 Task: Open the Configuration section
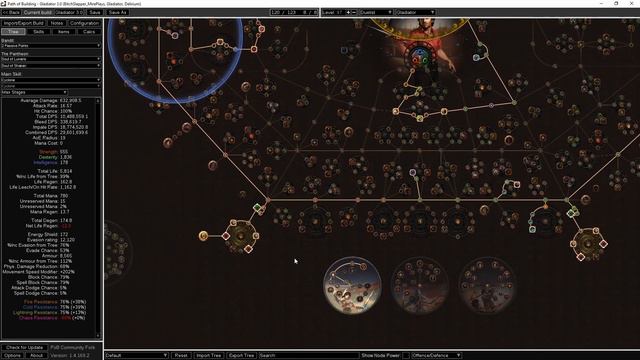tap(84, 23)
